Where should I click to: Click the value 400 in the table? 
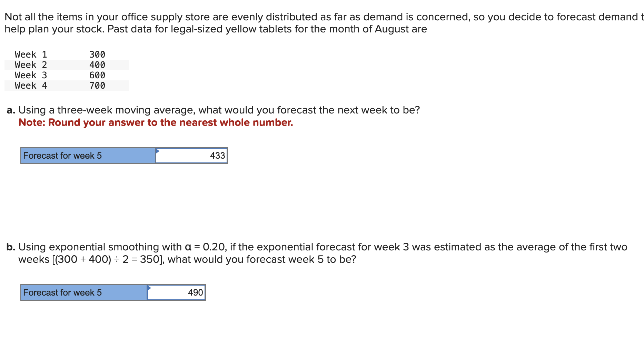tap(97, 64)
